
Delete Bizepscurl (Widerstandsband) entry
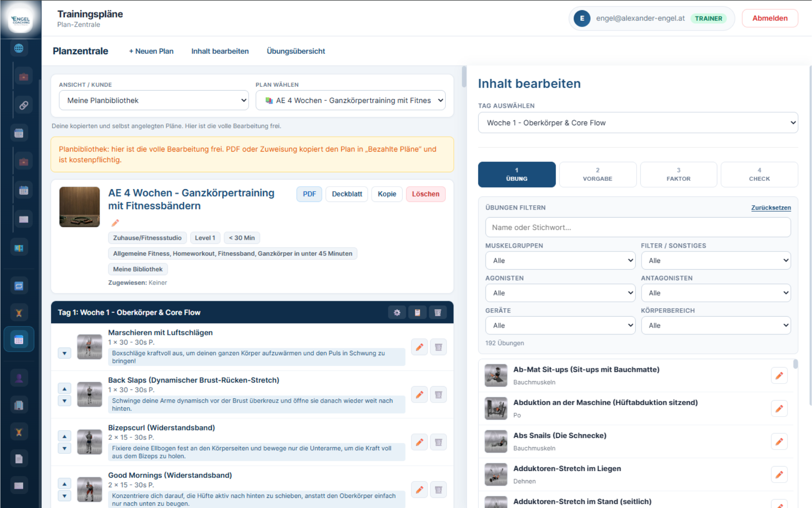439,442
